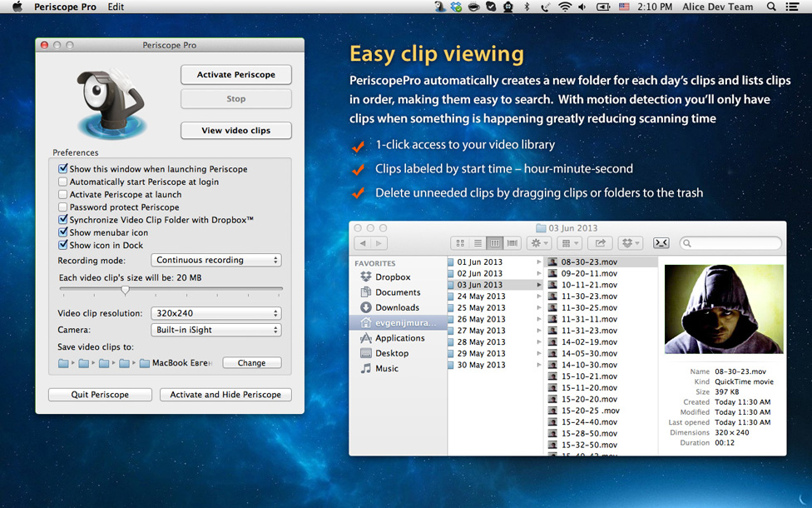Select the evgenijmura home folder in sidebar
The height and width of the screenshot is (508, 812).
(x=398, y=322)
